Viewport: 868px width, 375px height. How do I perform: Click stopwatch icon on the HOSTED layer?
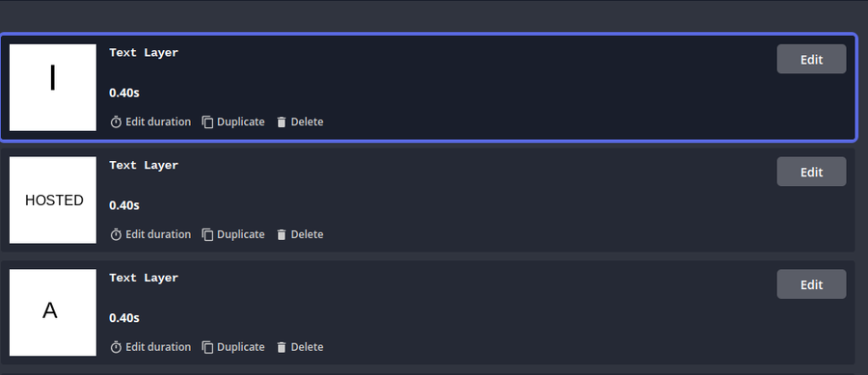coord(116,235)
